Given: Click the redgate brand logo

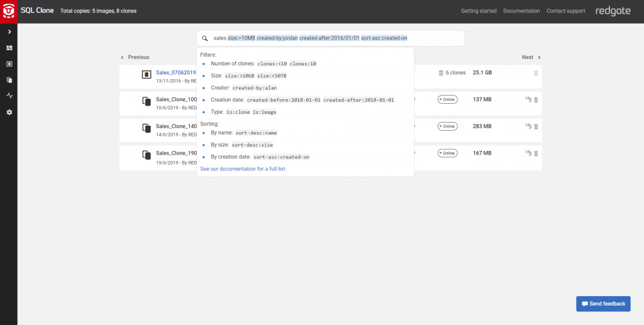Looking at the screenshot, I should 613,11.
